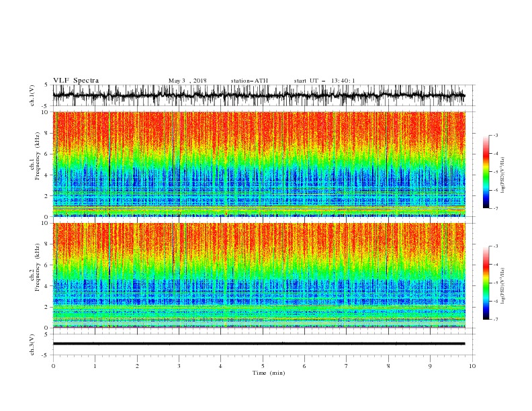
Task: Click the "-7" label on ch.1 colorbar
Action: point(496,208)
